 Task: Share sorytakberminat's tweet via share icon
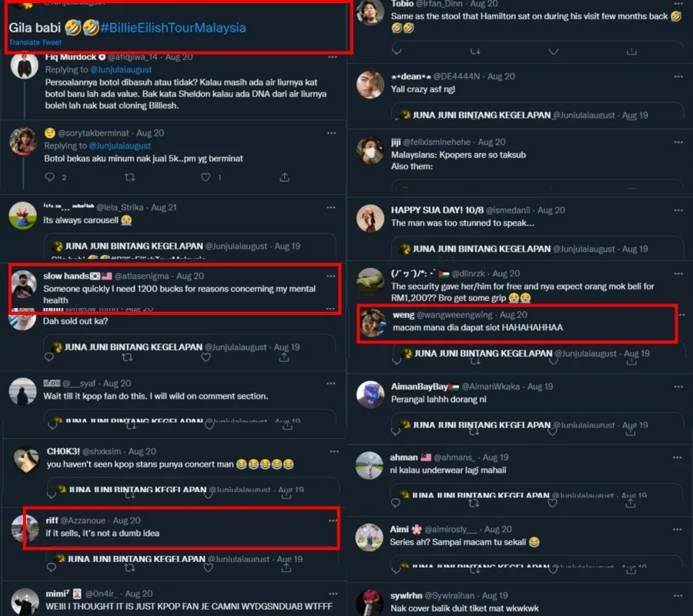tap(285, 177)
